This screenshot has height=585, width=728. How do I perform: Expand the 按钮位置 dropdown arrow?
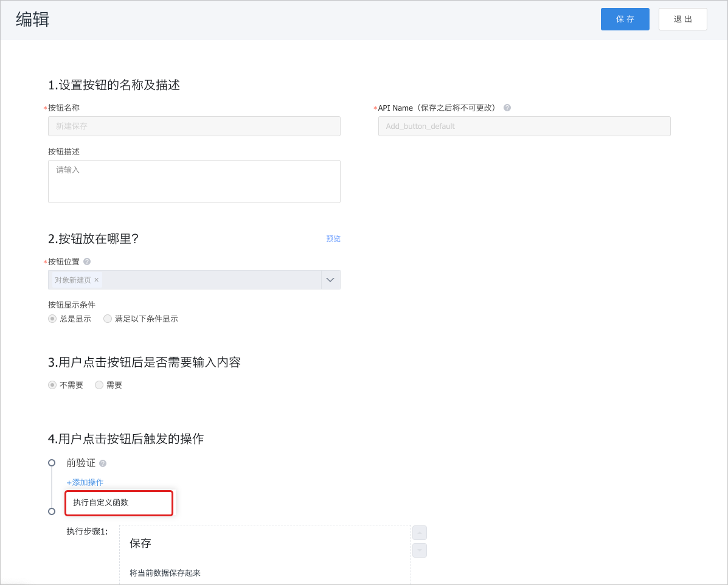click(330, 280)
